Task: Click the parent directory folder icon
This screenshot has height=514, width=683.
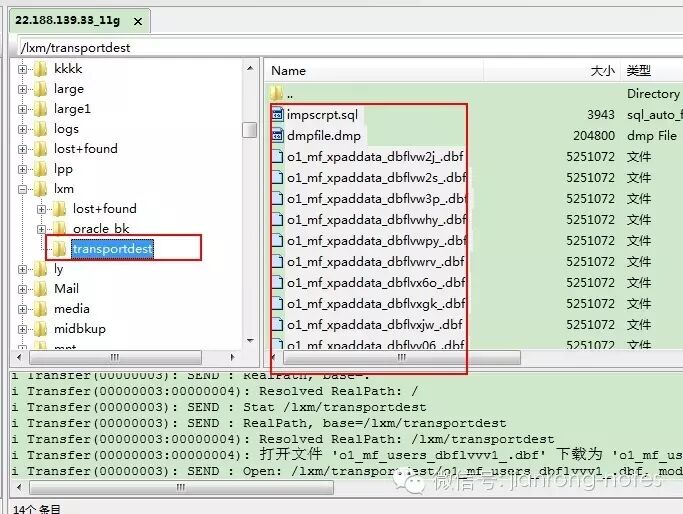Action: 276,94
